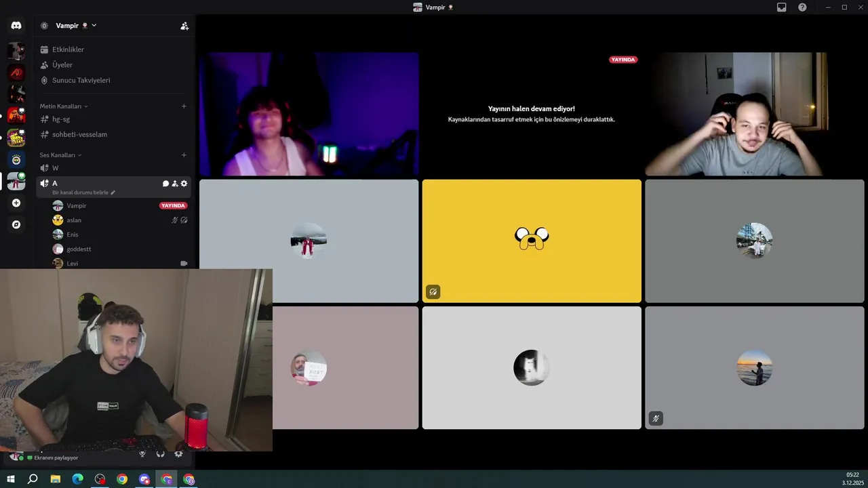Create a channel in Ses Kanalları
This screenshot has height=488, width=868.
(x=184, y=155)
